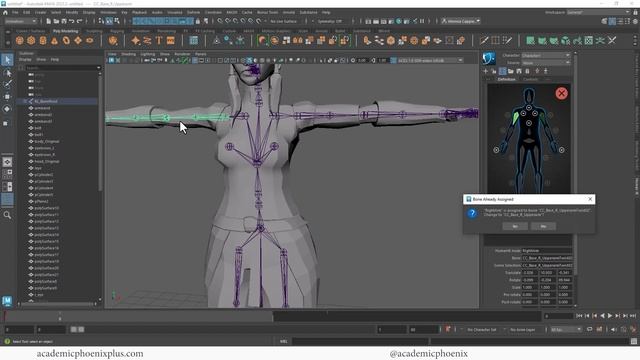Image resolution: width=640 pixels, height=360 pixels.
Task: Open the File menu
Action: [15, 13]
